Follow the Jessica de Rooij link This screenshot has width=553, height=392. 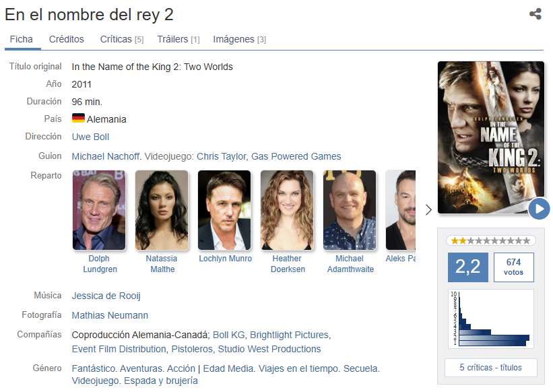(106, 296)
